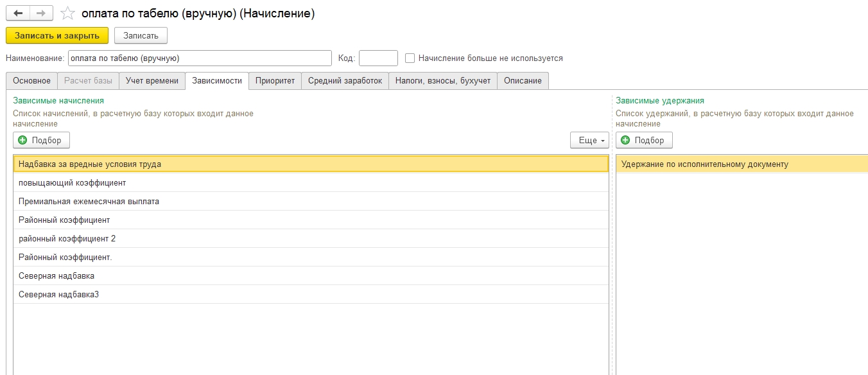Click the back navigation arrow
The width and height of the screenshot is (868, 375).
(18, 13)
